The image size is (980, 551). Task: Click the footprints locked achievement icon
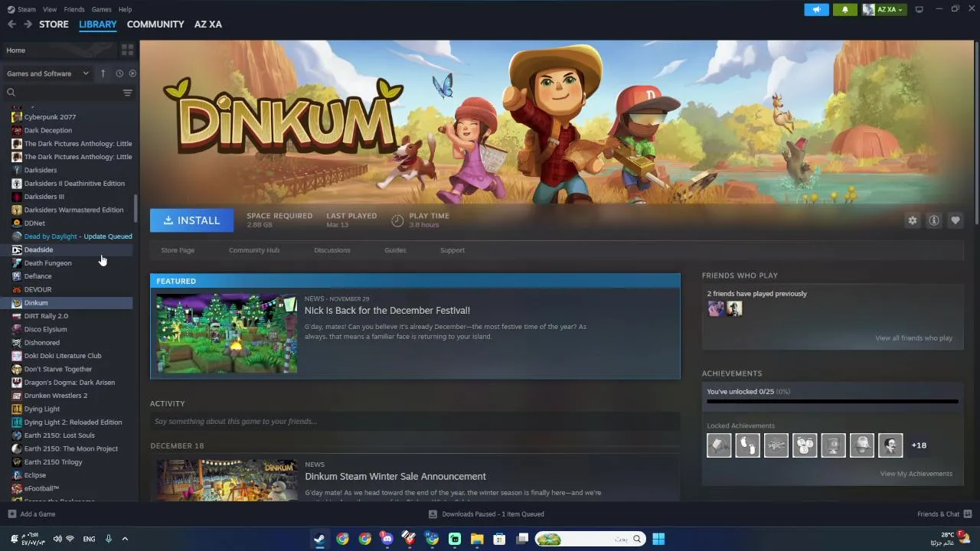[x=747, y=445]
